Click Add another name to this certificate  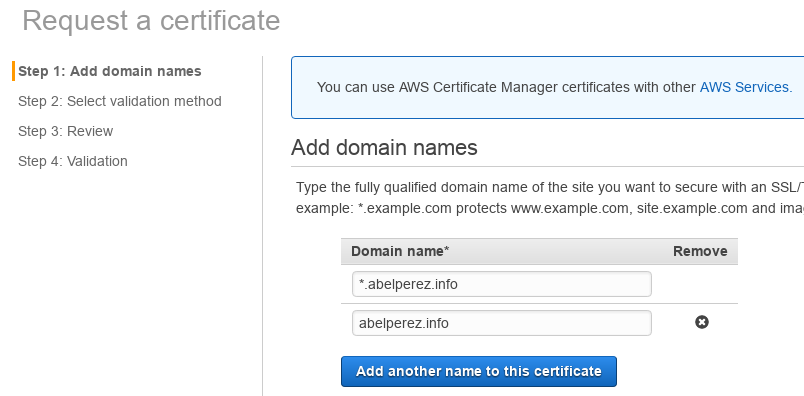click(478, 371)
